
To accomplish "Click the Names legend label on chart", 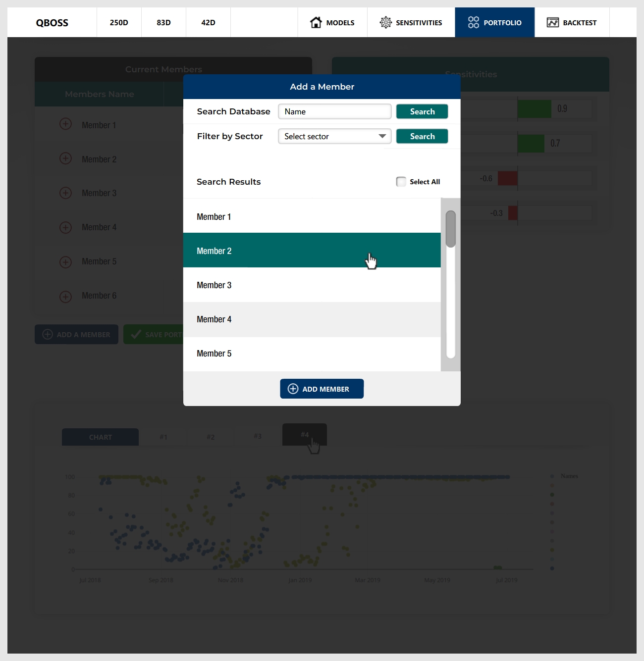I will tap(569, 476).
